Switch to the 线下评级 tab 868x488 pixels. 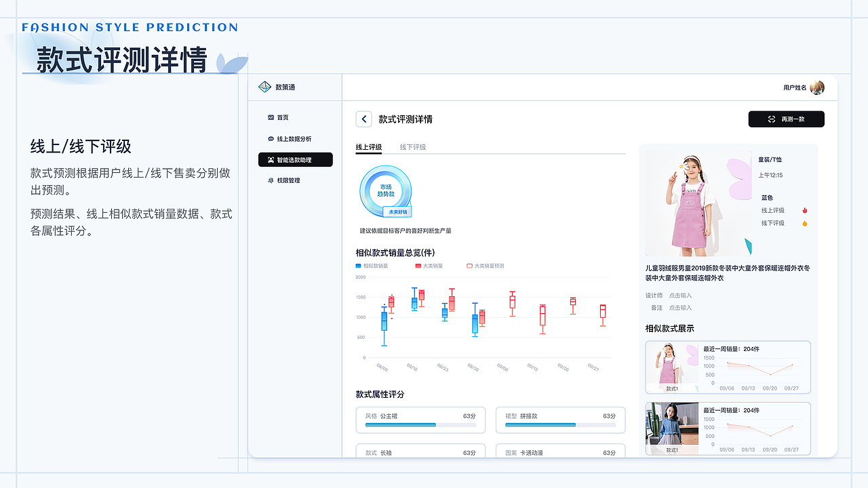click(412, 146)
